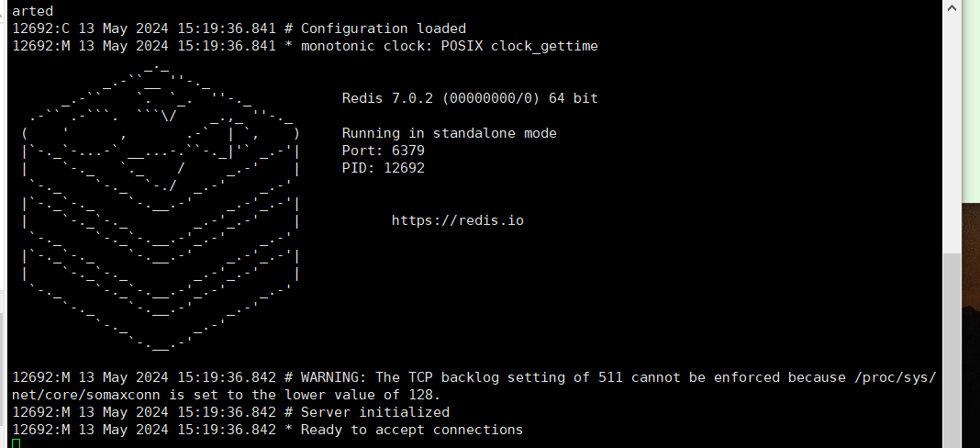Image resolution: width=980 pixels, height=448 pixels.
Task: Click the https://redis.io URL text
Action: 458,220
